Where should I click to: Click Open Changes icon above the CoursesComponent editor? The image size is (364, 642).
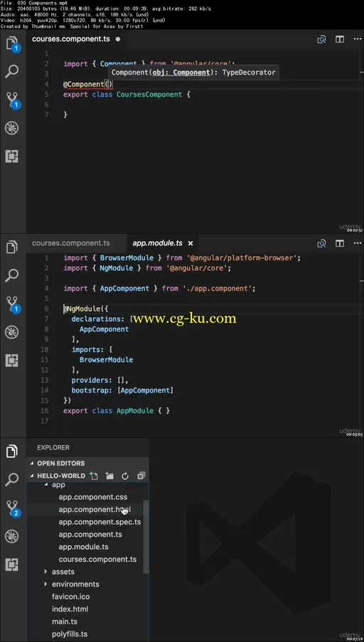coord(322,39)
